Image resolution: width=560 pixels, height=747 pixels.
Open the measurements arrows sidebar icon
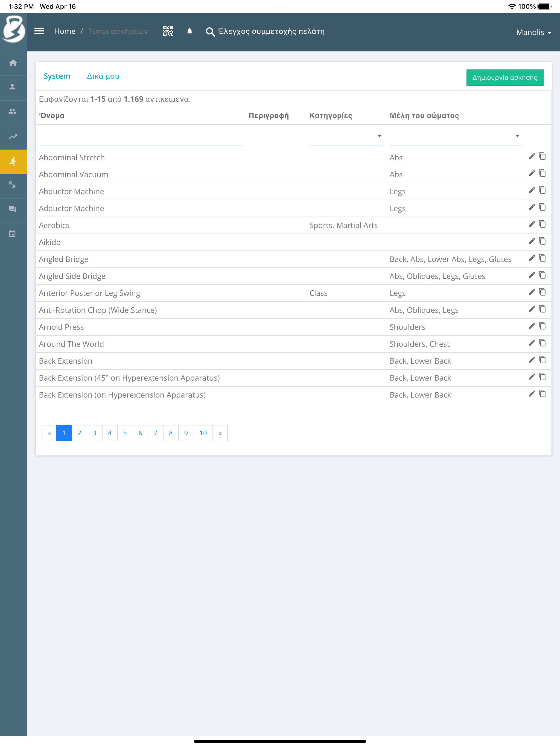13,185
